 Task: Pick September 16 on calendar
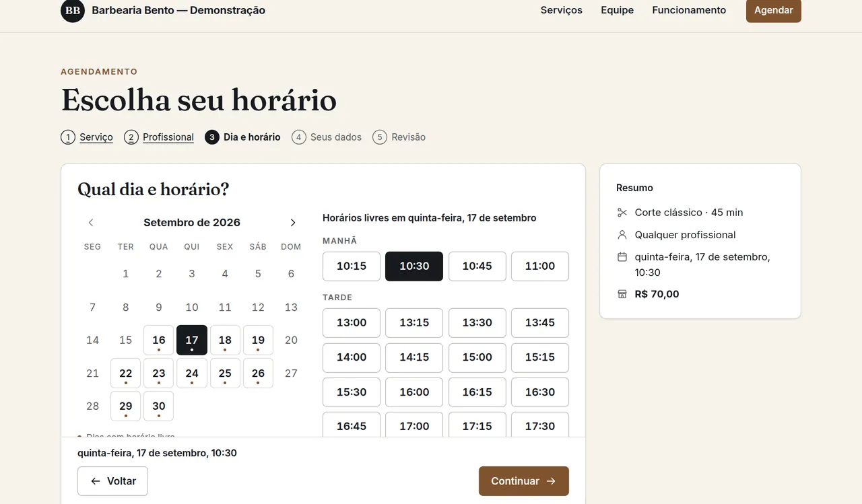159,340
